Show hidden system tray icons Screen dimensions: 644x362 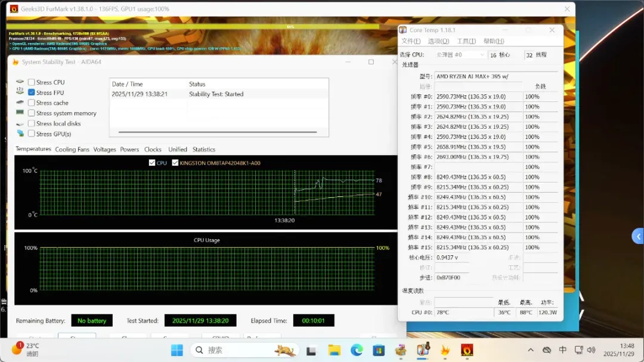pos(531,350)
